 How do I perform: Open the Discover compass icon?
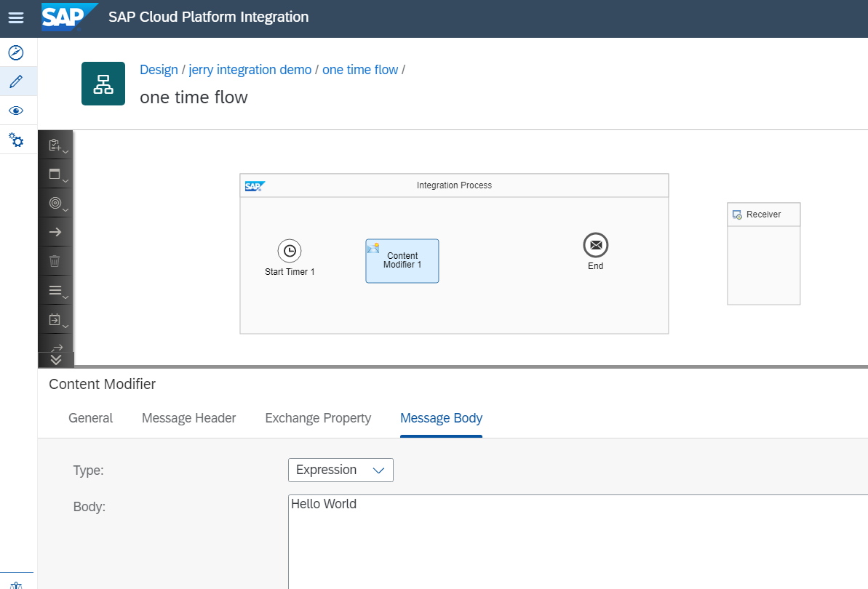click(16, 52)
